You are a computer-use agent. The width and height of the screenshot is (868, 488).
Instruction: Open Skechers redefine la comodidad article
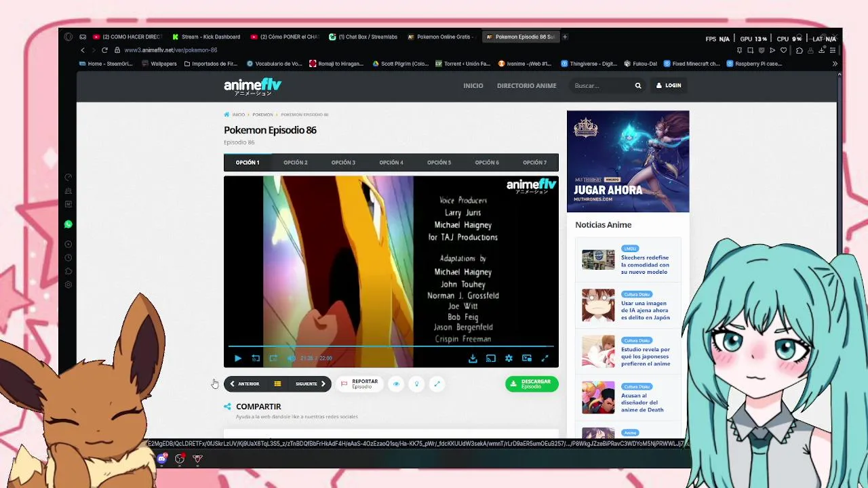(645, 265)
